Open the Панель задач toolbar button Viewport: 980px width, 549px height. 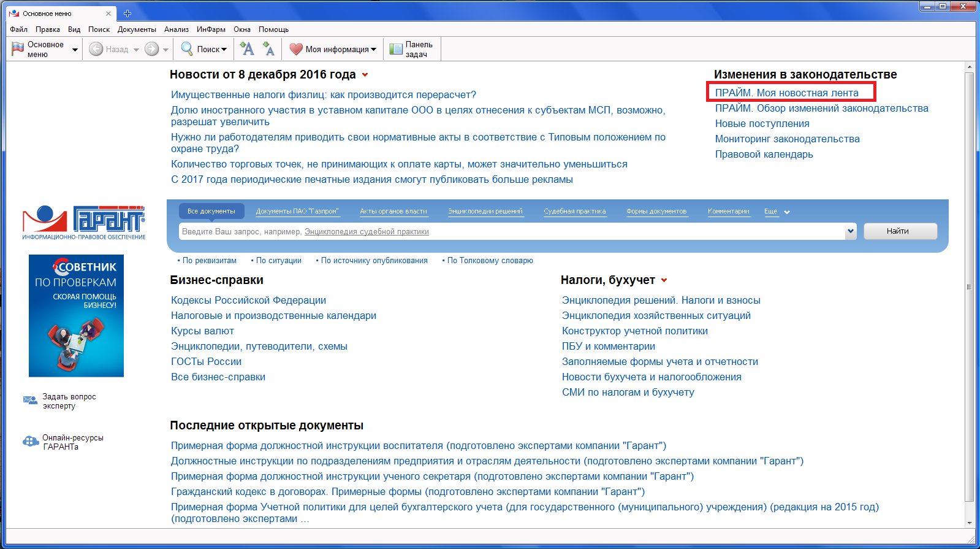tap(412, 49)
